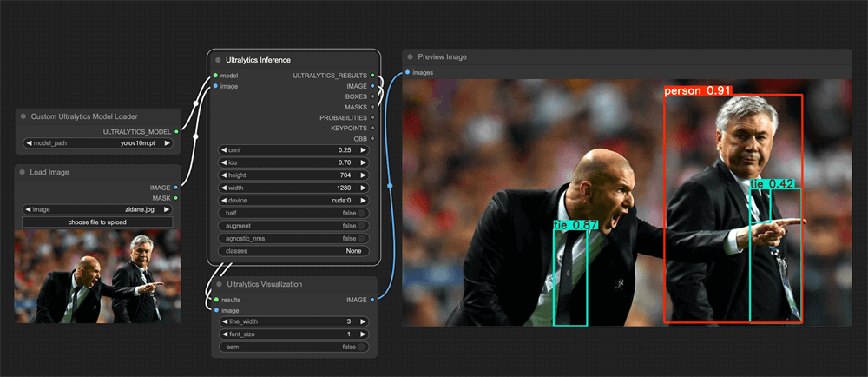
Task: Click the Visualization IMAGE output socket
Action: (372, 300)
